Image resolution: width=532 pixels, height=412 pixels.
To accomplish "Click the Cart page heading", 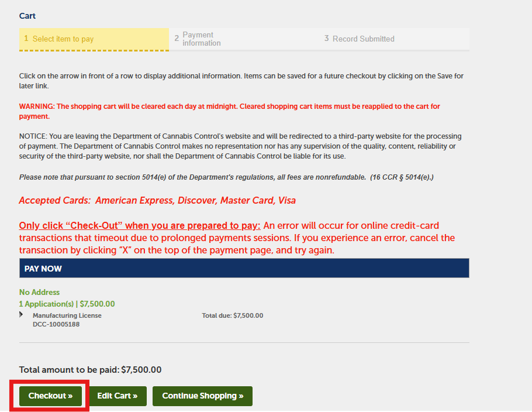I will [x=27, y=16].
